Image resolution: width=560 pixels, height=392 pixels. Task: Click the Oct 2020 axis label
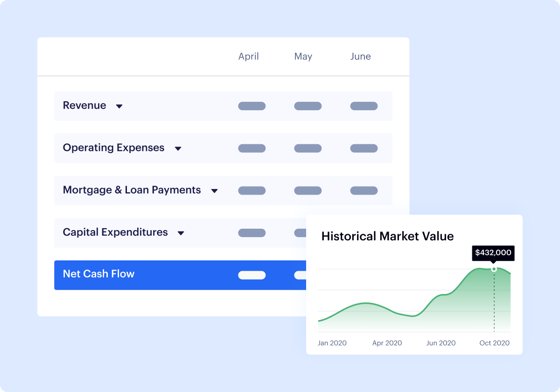coord(495,343)
